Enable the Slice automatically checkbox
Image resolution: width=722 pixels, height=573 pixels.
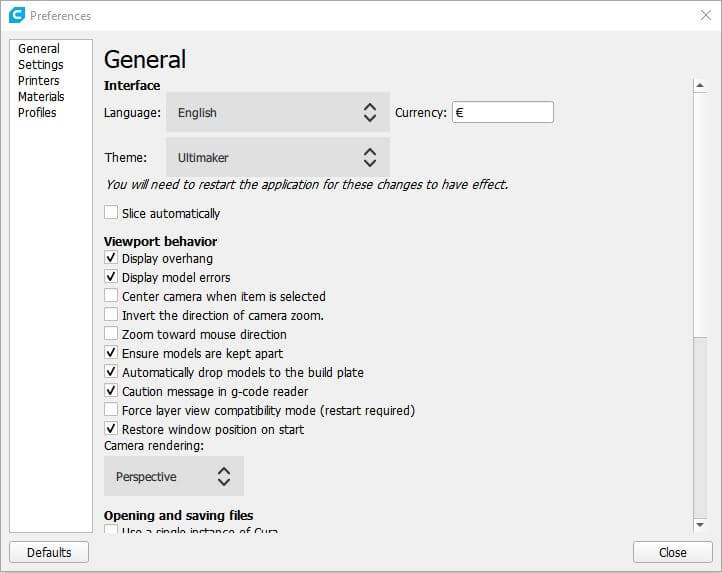pyautogui.click(x=111, y=213)
